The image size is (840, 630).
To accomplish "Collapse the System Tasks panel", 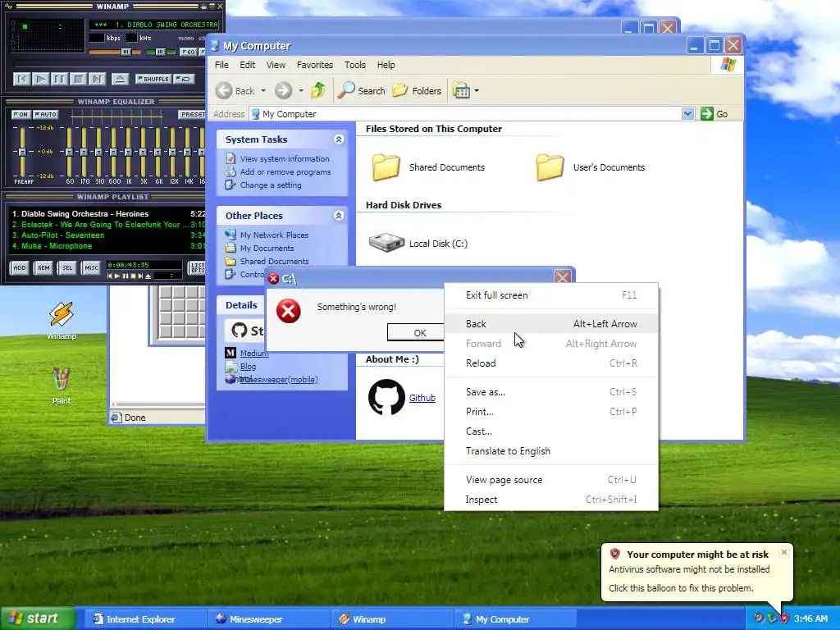I will coord(339,139).
